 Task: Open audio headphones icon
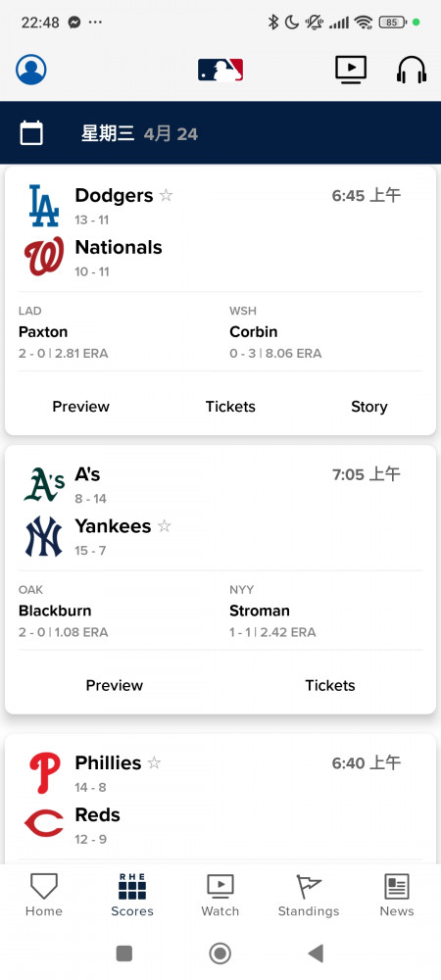[412, 70]
